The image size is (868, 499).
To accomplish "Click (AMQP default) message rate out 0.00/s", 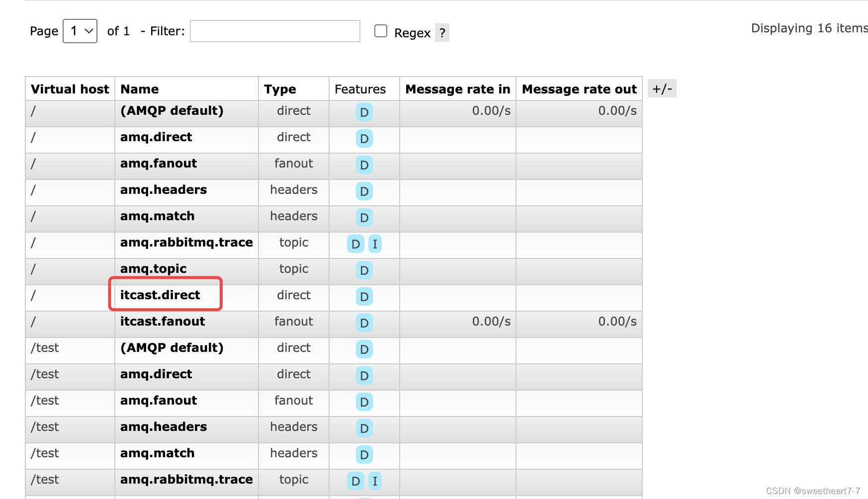I will point(617,111).
